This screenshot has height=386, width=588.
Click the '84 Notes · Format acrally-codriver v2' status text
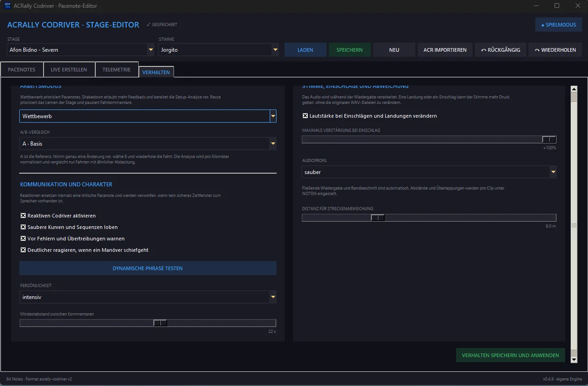tap(39, 379)
